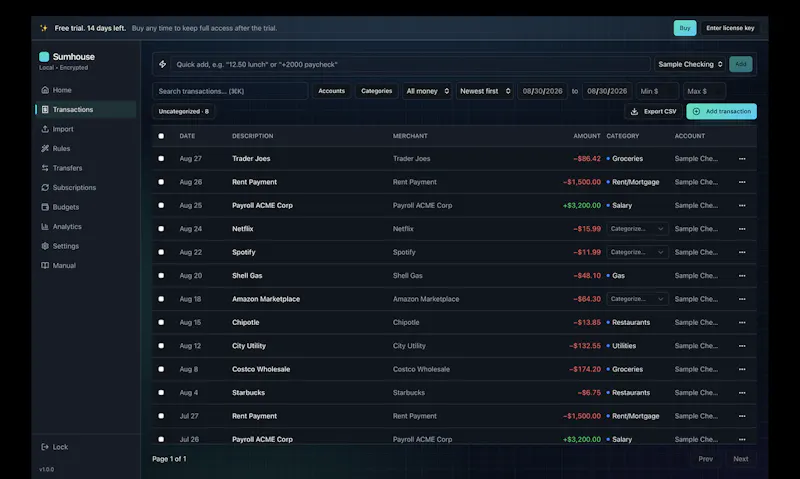Click the Import upload icon

coord(45,129)
